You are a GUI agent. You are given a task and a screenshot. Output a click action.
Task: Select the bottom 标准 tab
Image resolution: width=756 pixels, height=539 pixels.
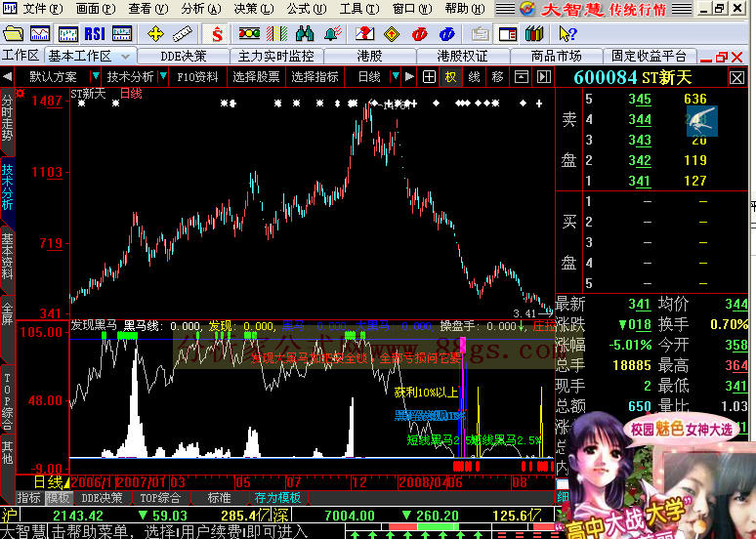(x=219, y=498)
